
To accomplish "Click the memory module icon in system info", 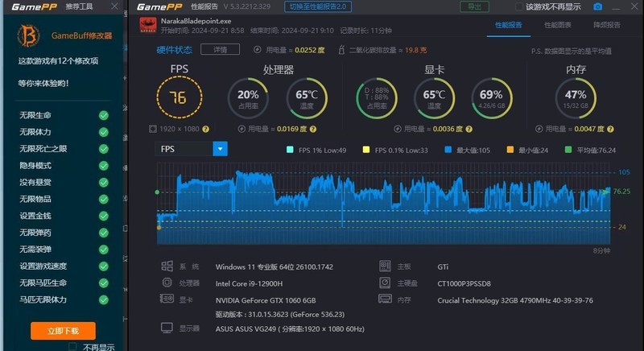I will point(385,299).
